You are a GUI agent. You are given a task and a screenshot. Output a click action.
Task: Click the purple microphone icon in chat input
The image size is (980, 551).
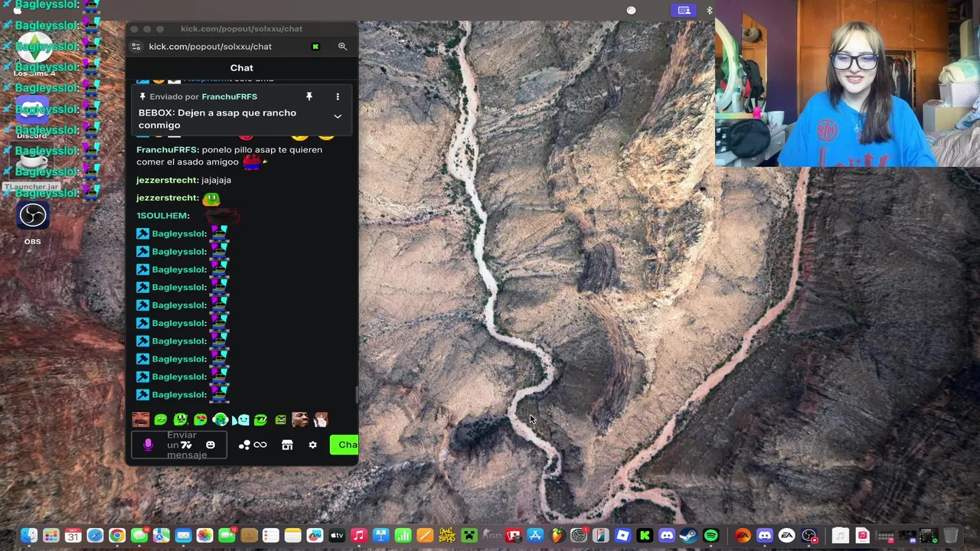[x=148, y=445]
